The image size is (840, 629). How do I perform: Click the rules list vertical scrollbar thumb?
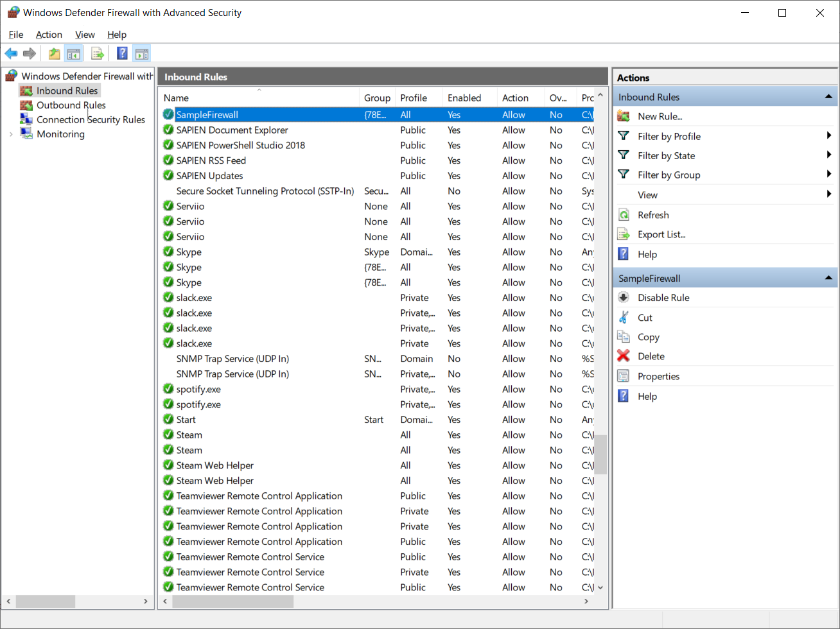pos(600,454)
